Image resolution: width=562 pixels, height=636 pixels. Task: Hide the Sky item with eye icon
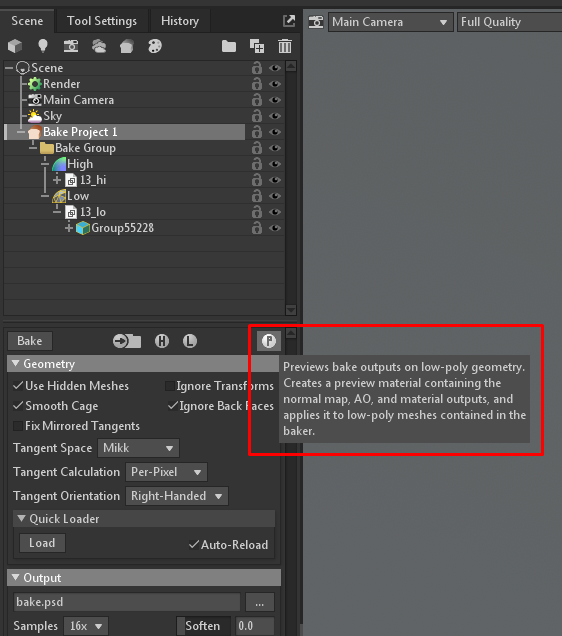tap(275, 116)
